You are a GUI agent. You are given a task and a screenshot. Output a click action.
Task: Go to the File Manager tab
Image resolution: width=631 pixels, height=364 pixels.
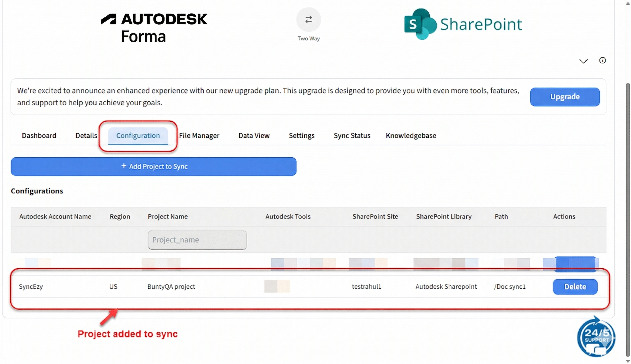click(199, 136)
